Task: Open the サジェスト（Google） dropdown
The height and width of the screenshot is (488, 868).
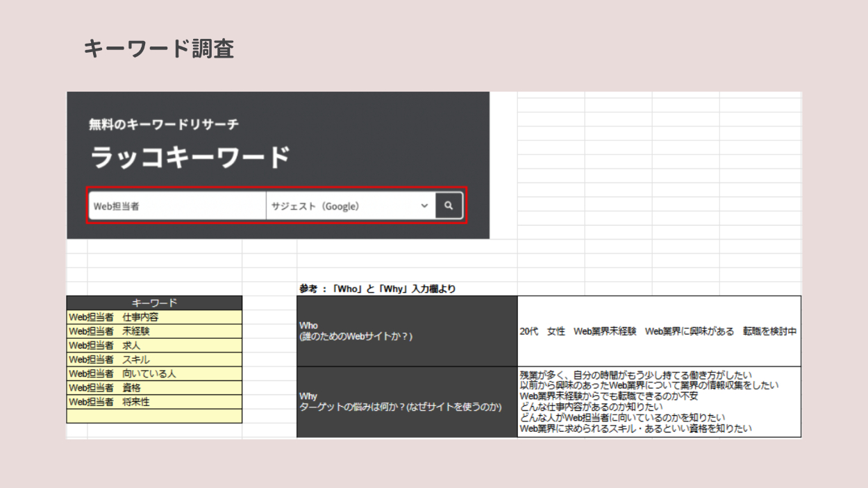Action: (350, 206)
